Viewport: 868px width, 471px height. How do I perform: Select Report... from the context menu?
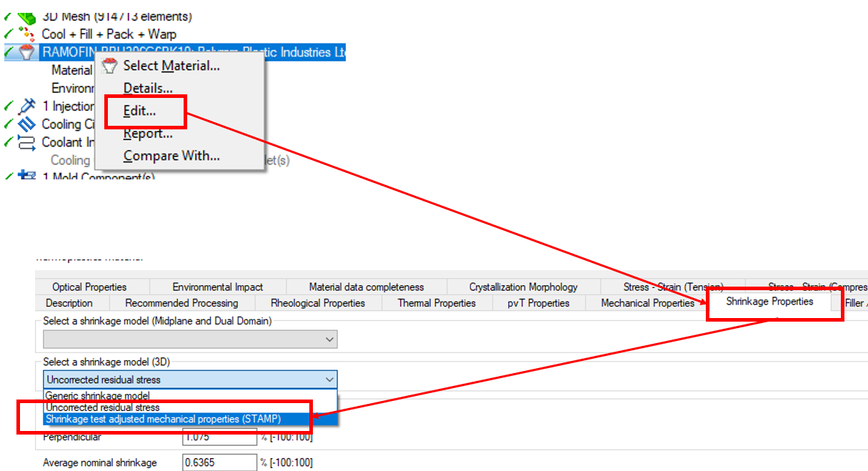148,134
